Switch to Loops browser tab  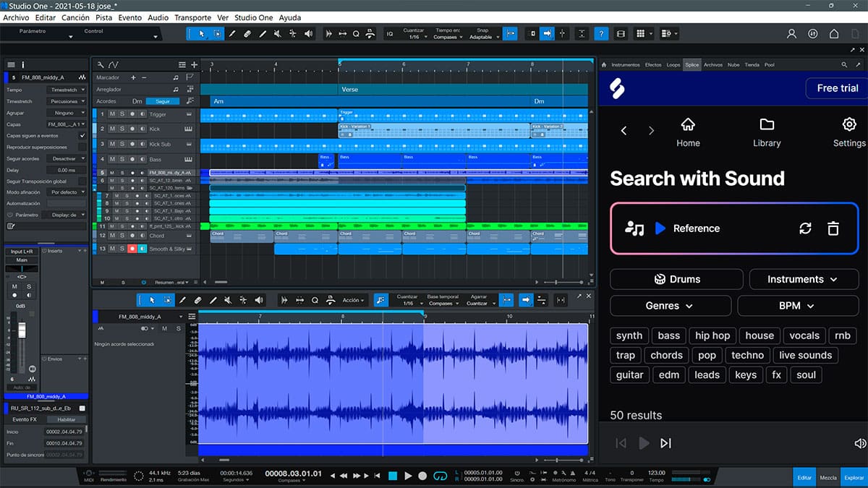(673, 65)
